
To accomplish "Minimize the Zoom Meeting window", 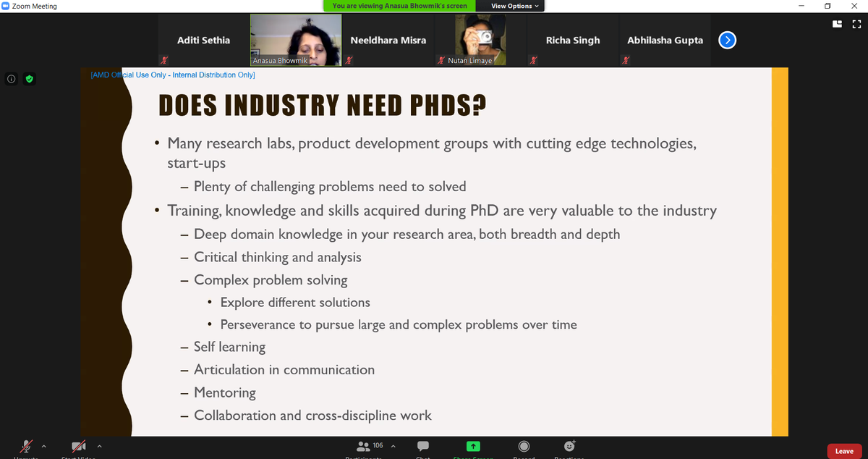I will point(801,7).
